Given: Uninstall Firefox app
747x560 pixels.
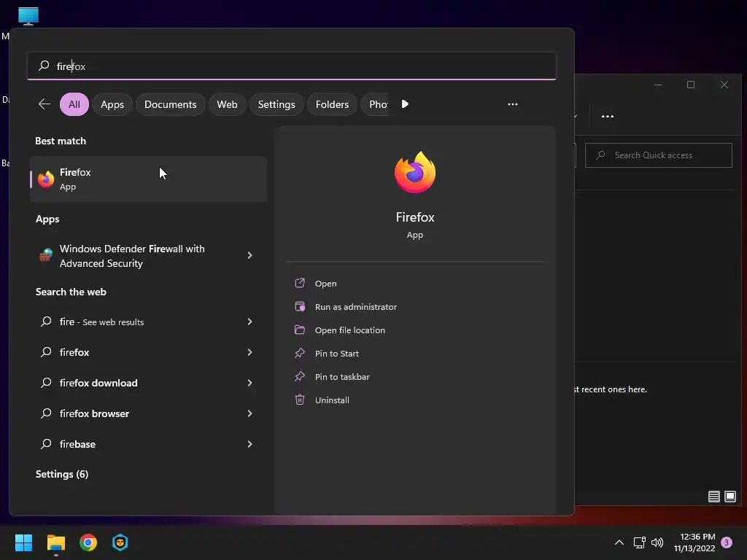Looking at the screenshot, I should (x=332, y=400).
